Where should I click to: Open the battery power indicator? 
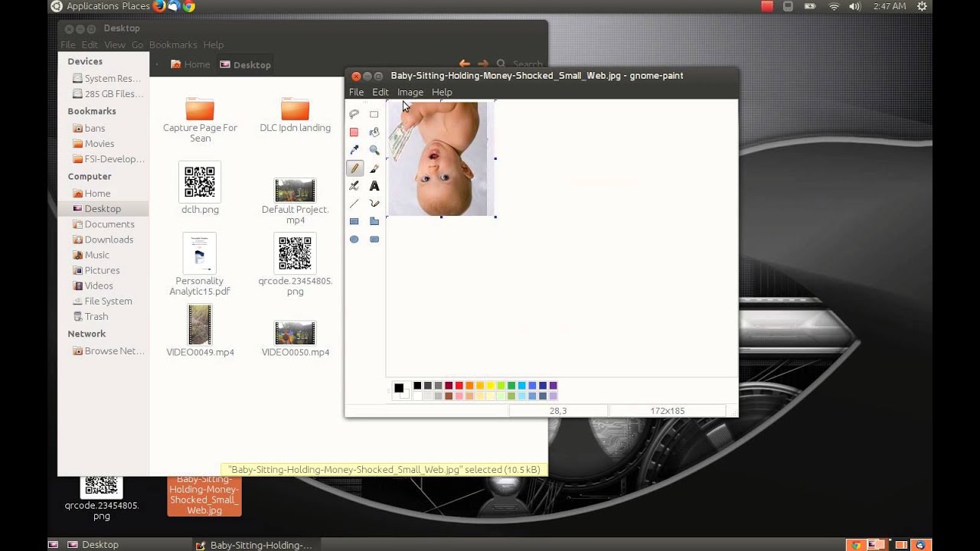coord(810,6)
